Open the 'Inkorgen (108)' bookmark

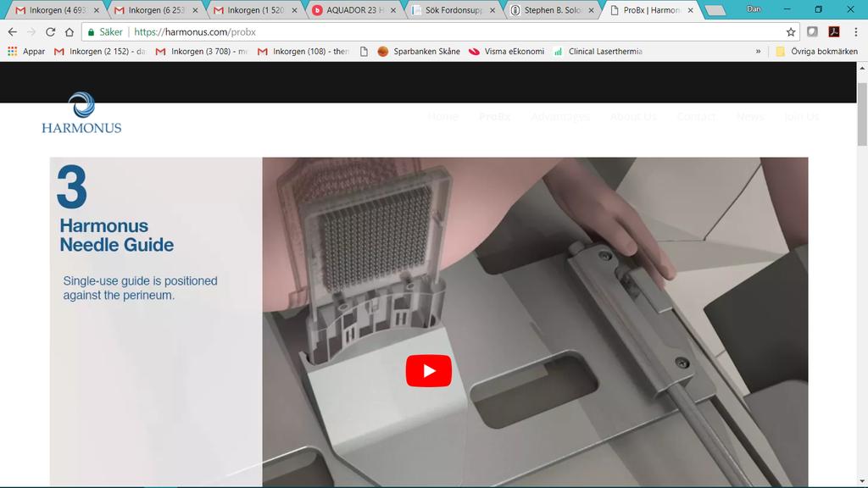303,52
